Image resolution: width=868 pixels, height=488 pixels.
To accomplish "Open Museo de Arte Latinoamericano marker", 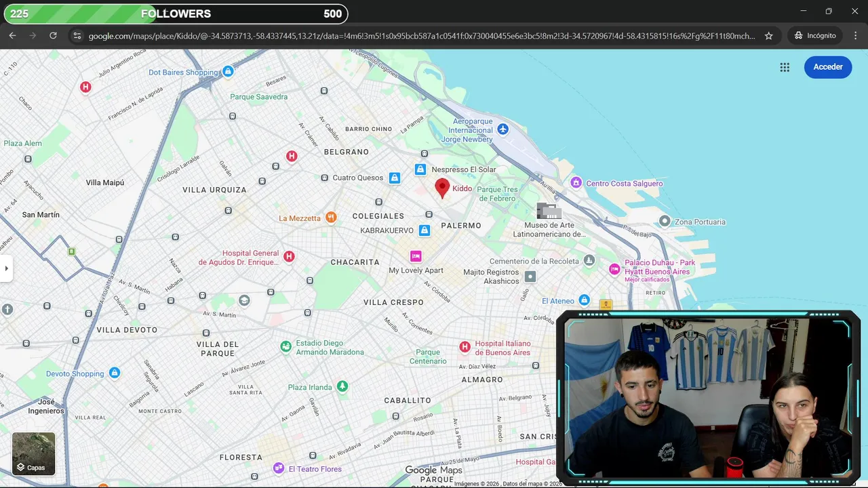I will pyautogui.click(x=549, y=210).
